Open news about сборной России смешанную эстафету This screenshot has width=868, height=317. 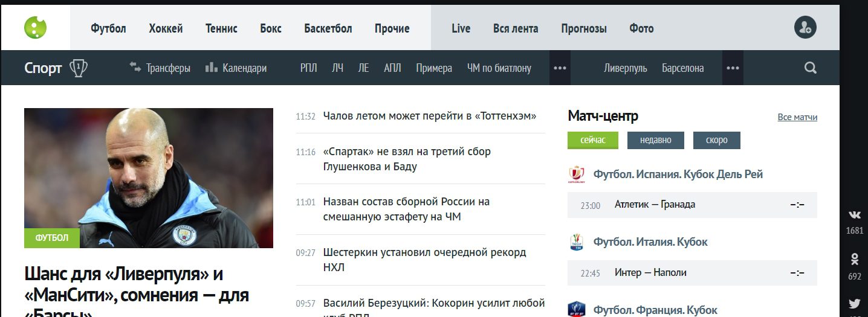[x=406, y=209]
